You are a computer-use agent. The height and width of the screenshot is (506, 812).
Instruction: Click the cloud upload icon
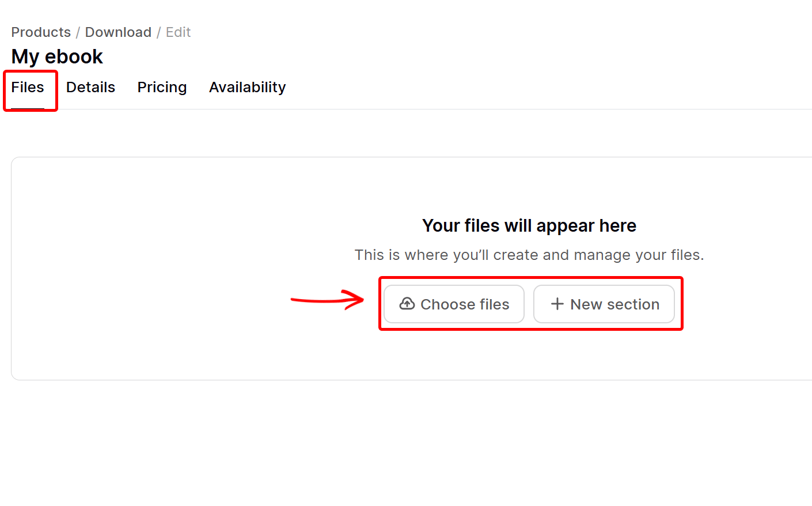407,304
